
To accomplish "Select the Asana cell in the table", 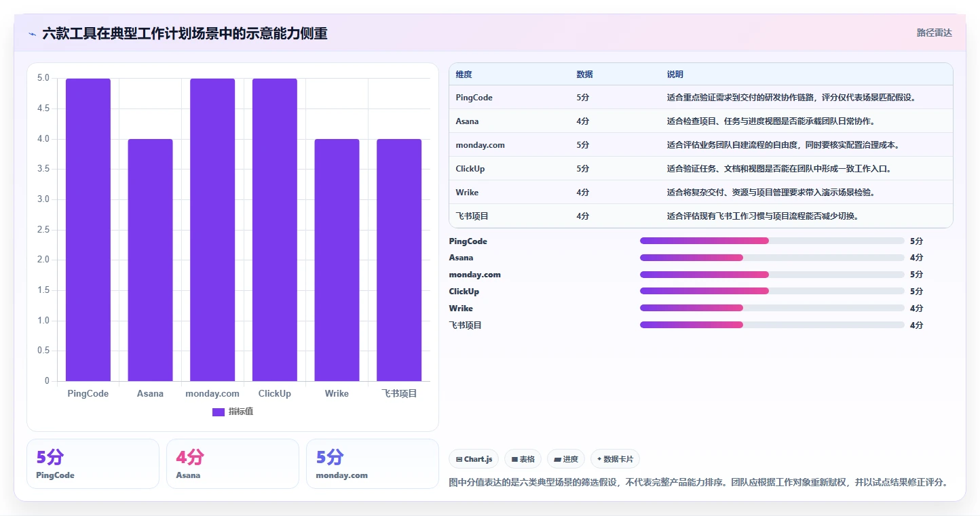I will pyautogui.click(x=468, y=121).
